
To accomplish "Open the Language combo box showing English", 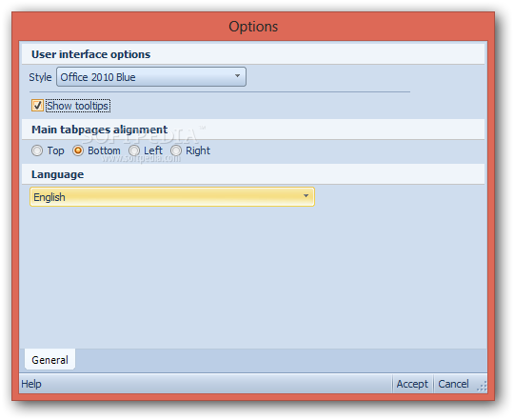I will point(172,197).
